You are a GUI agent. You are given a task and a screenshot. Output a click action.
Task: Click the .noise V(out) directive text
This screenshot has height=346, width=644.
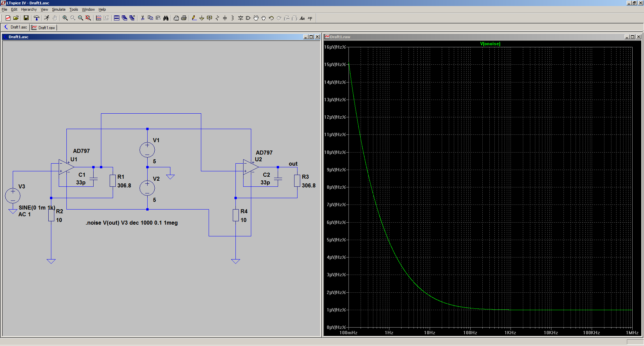[131, 223]
